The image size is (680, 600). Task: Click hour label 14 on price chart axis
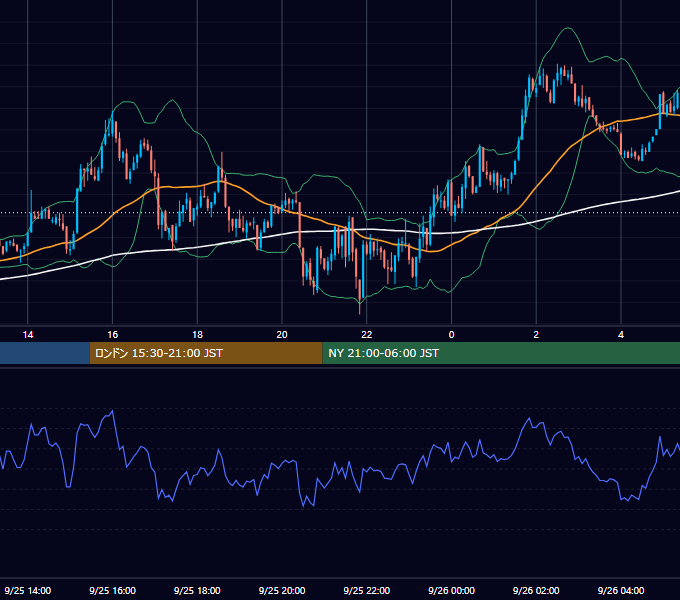tap(28, 335)
